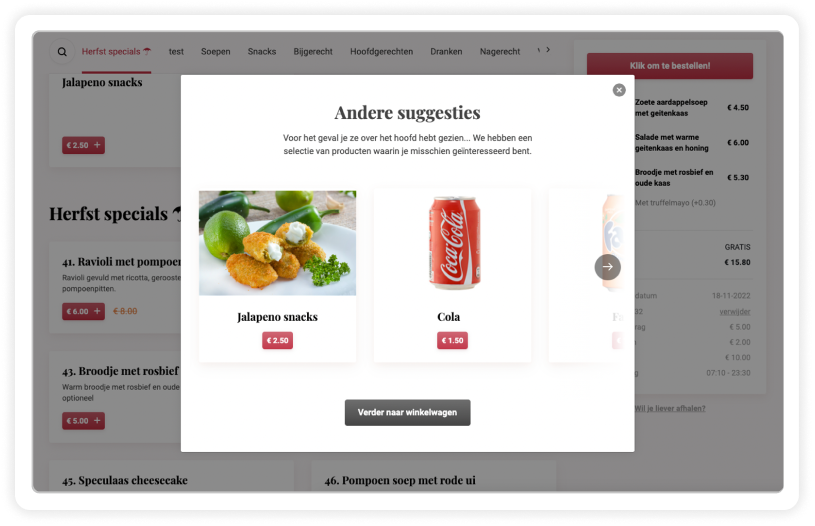The image size is (815, 526).
Task: Select the Nagerecht tab
Action: tap(499, 51)
